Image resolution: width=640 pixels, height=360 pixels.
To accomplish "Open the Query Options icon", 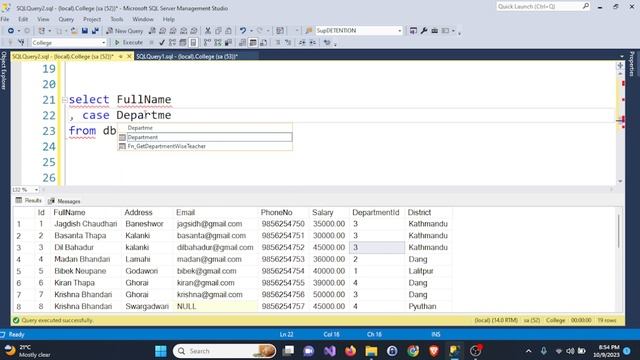I will point(183,42).
